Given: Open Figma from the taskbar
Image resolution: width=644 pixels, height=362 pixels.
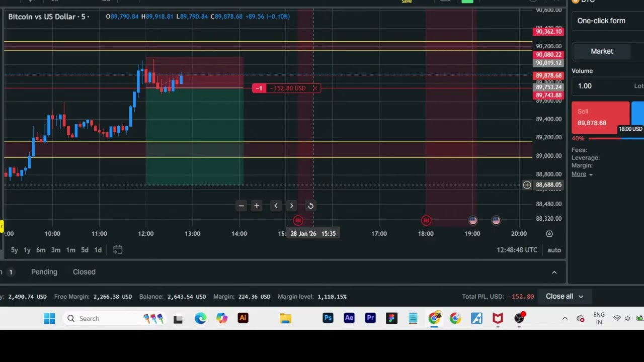Looking at the screenshot, I should pos(391,319).
